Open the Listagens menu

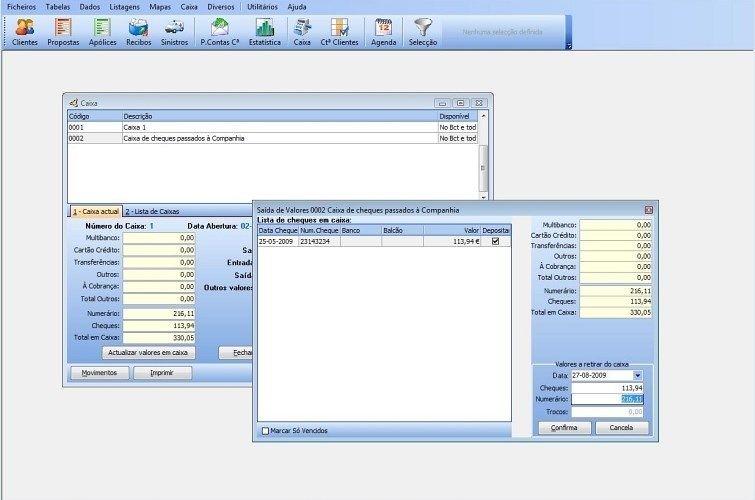coord(125,6)
